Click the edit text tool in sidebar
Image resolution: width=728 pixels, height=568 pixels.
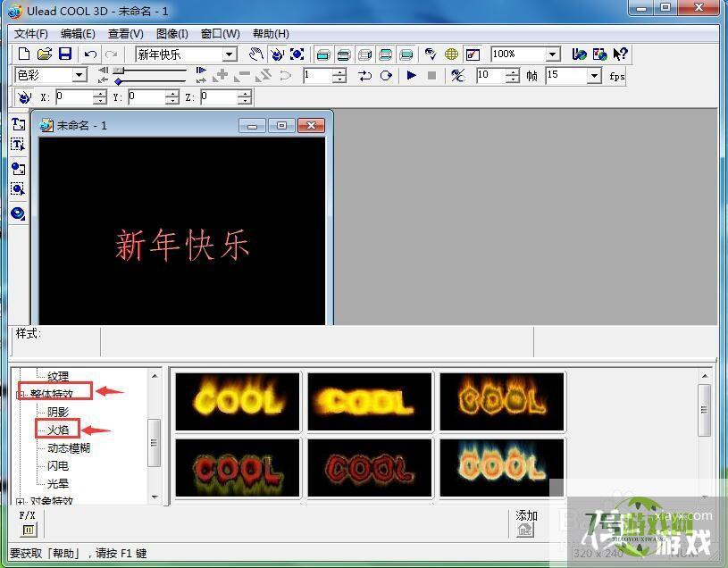click(18, 145)
